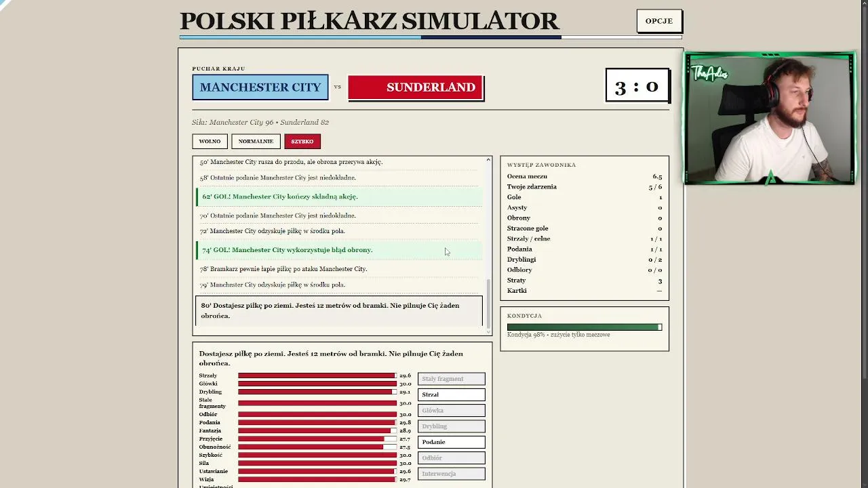Click the Odbiory stat row

point(585,270)
